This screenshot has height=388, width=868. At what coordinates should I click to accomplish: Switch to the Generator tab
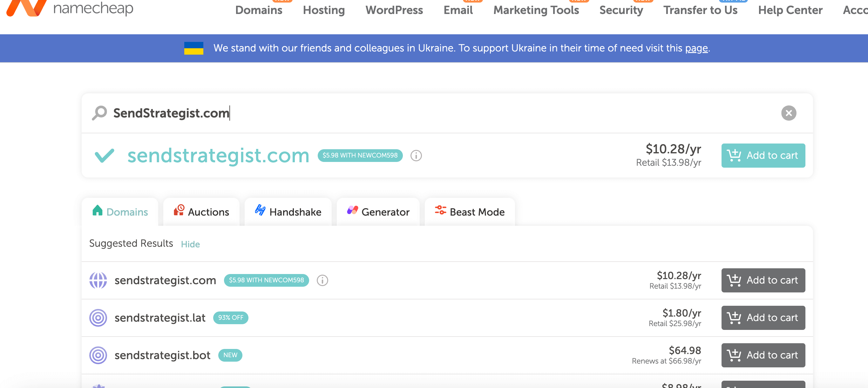pos(378,212)
